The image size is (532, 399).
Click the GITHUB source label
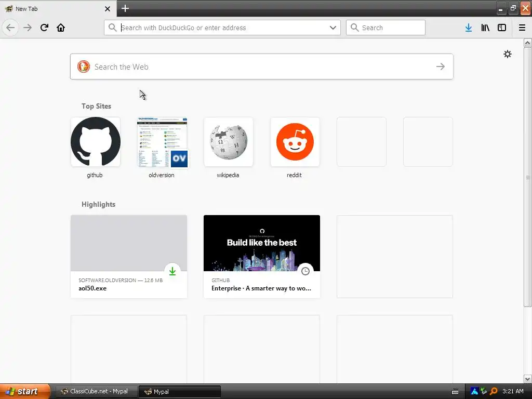(220, 280)
